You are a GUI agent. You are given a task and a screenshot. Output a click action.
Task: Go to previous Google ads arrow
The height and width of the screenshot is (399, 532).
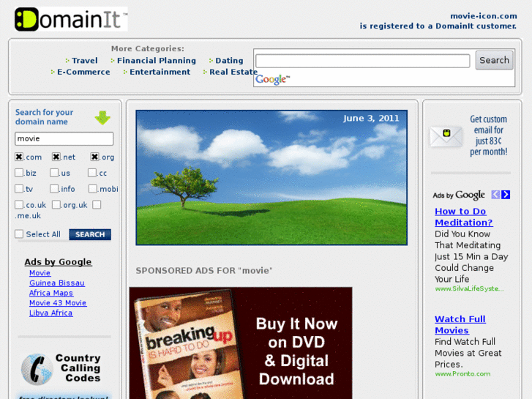tap(495, 195)
